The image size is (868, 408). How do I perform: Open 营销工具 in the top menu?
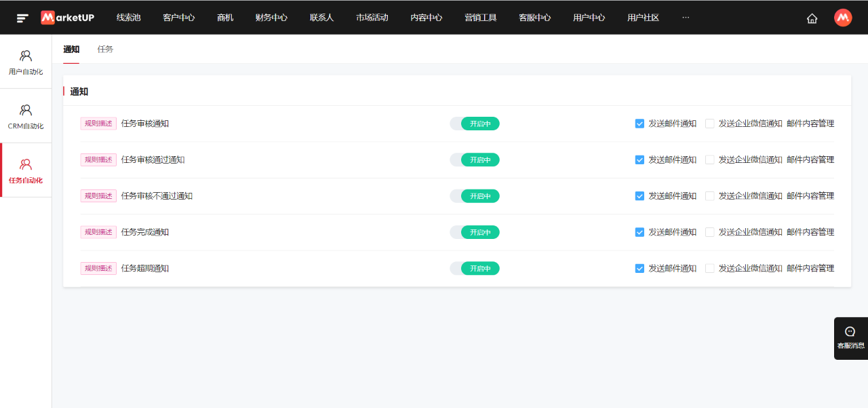coord(481,18)
